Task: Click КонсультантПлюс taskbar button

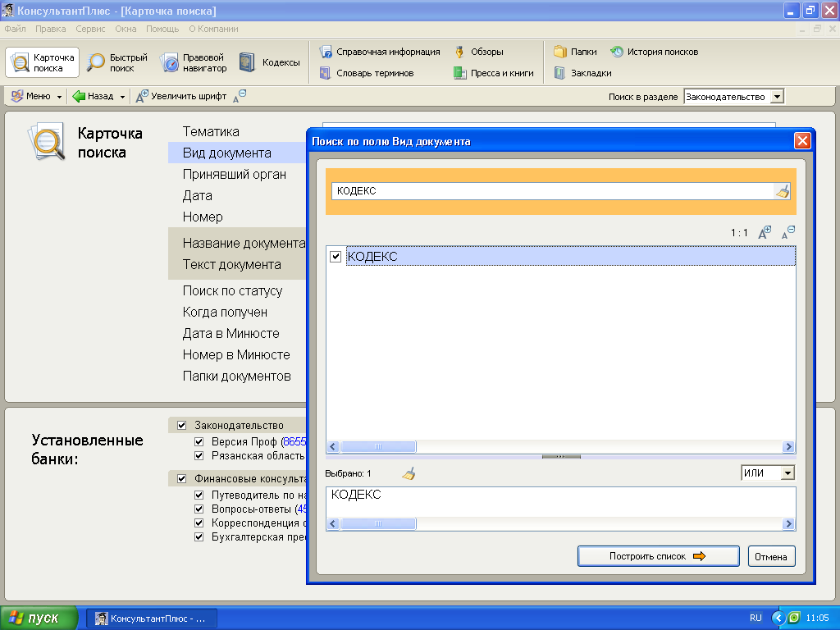Action: [152, 619]
